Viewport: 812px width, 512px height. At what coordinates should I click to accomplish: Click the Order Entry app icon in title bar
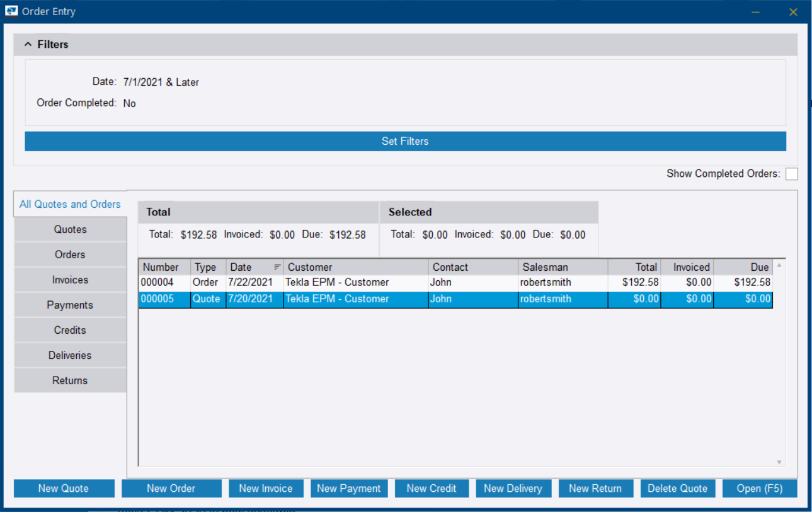point(11,11)
